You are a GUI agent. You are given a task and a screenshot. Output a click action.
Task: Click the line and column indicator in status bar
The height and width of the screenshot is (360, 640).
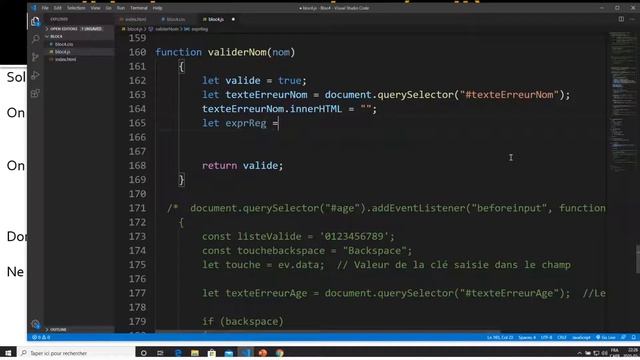[x=500, y=338]
